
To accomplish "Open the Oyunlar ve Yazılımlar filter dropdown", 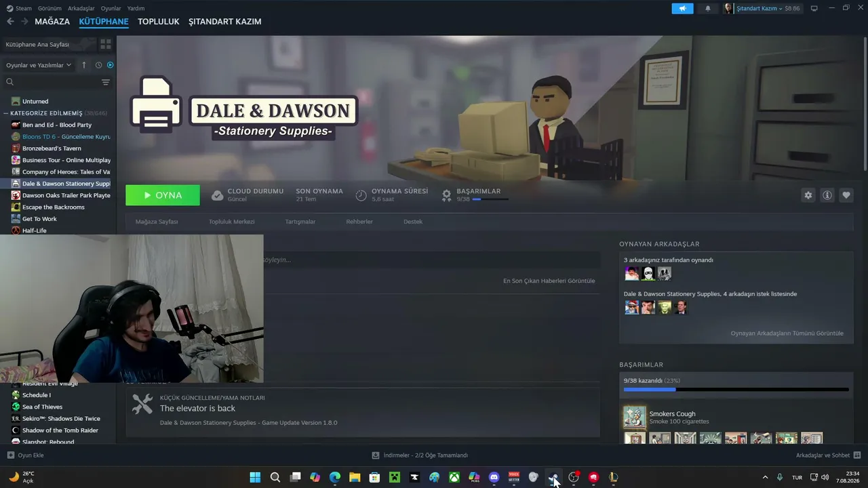I will pos(39,65).
